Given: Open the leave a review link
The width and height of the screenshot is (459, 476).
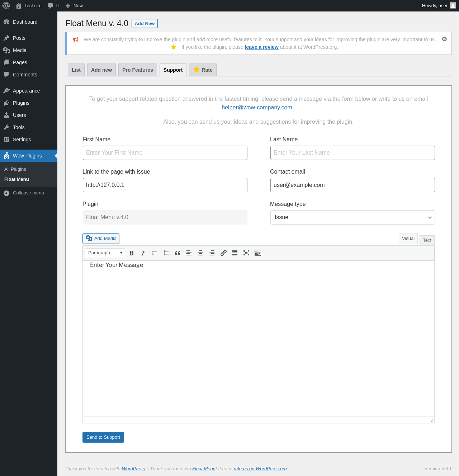Looking at the screenshot, I should [261, 47].
